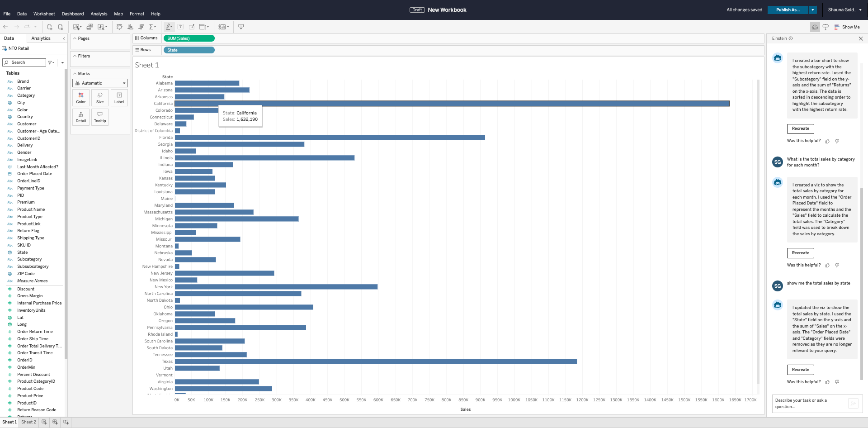
Task: Expand the Publish As dropdown arrow
Action: 813,10
